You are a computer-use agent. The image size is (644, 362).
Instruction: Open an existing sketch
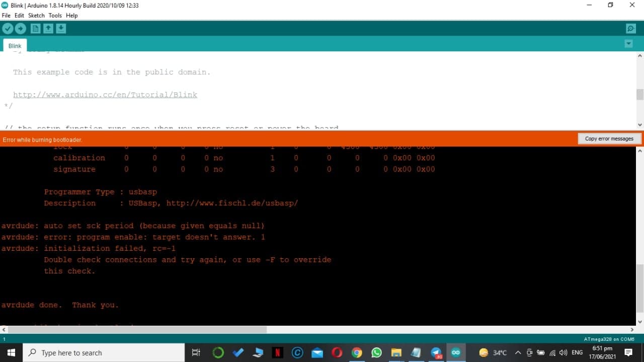tap(48, 28)
